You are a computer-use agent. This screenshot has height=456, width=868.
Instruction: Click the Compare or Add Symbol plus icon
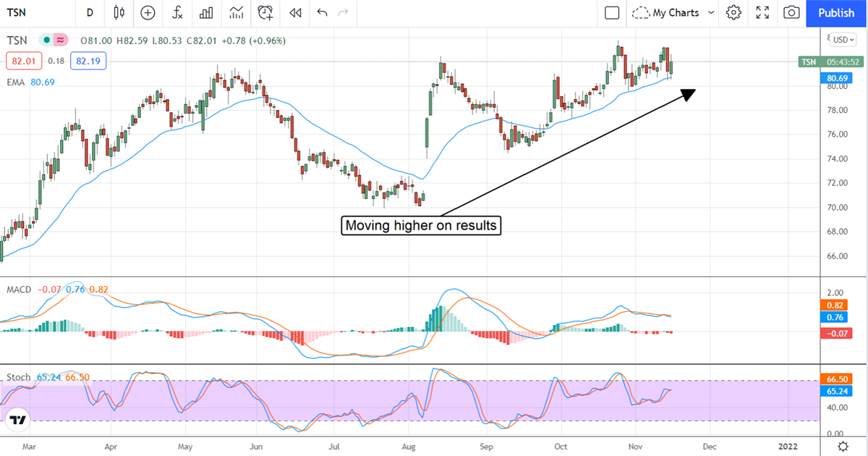point(148,12)
